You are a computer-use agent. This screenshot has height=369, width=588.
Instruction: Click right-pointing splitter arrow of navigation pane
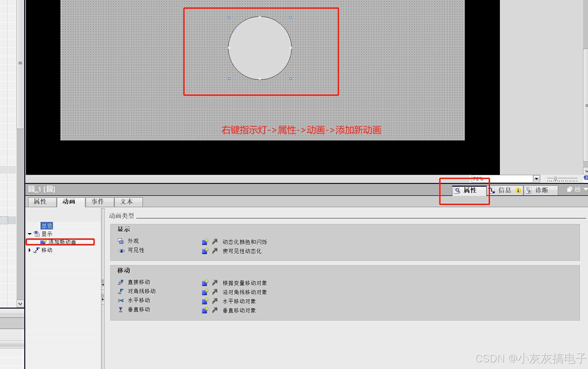coord(103,299)
